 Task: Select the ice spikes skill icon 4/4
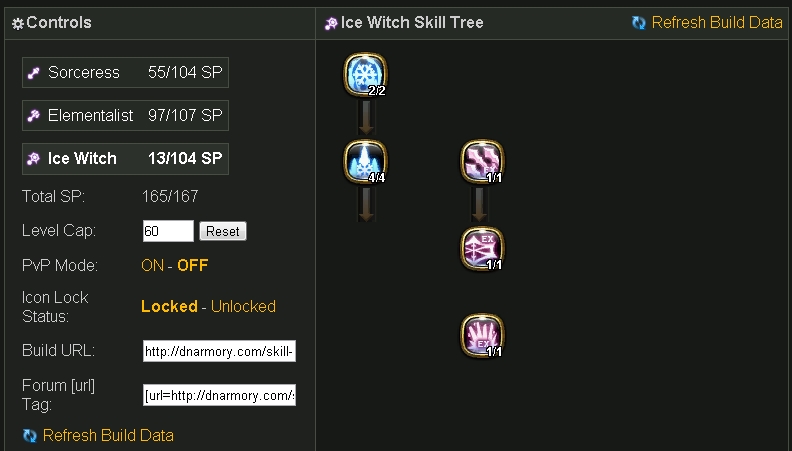pos(365,161)
